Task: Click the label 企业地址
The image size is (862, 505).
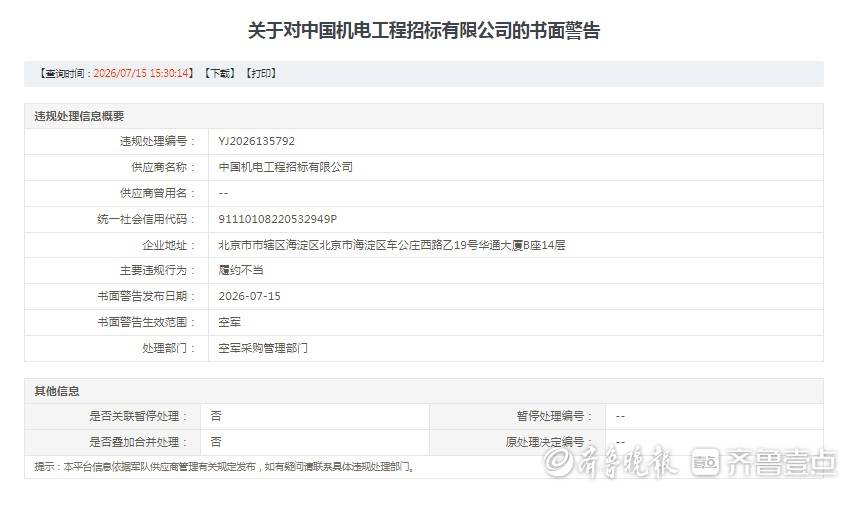Action: (169, 245)
